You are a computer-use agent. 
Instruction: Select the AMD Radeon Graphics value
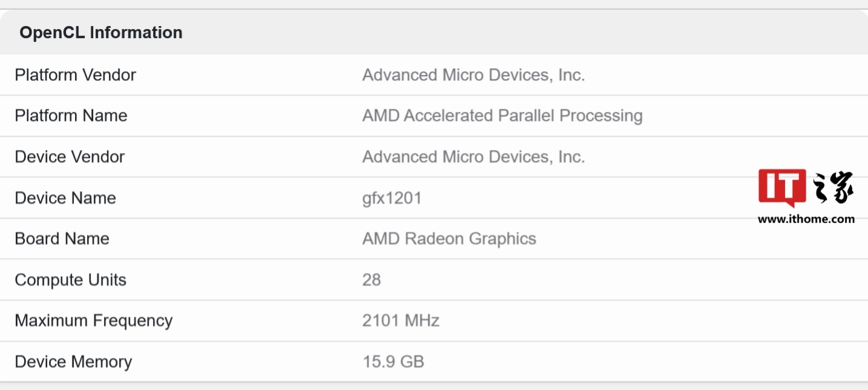[449, 238]
